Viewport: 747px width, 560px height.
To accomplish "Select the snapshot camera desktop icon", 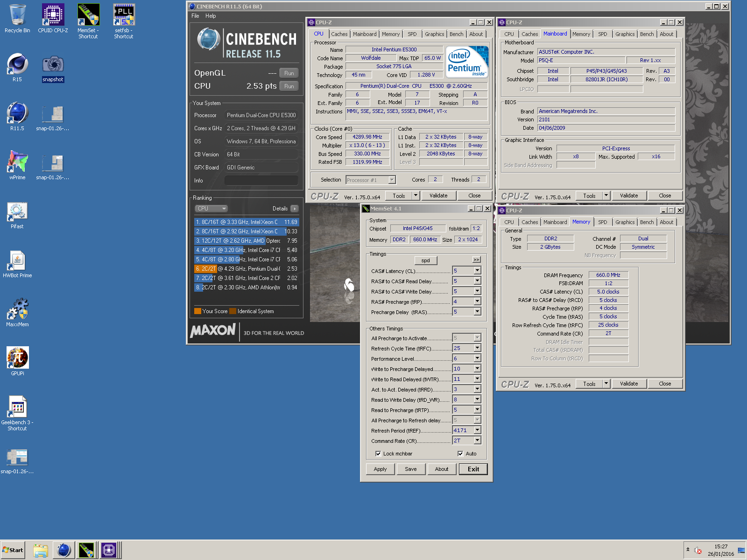I will pyautogui.click(x=53, y=68).
